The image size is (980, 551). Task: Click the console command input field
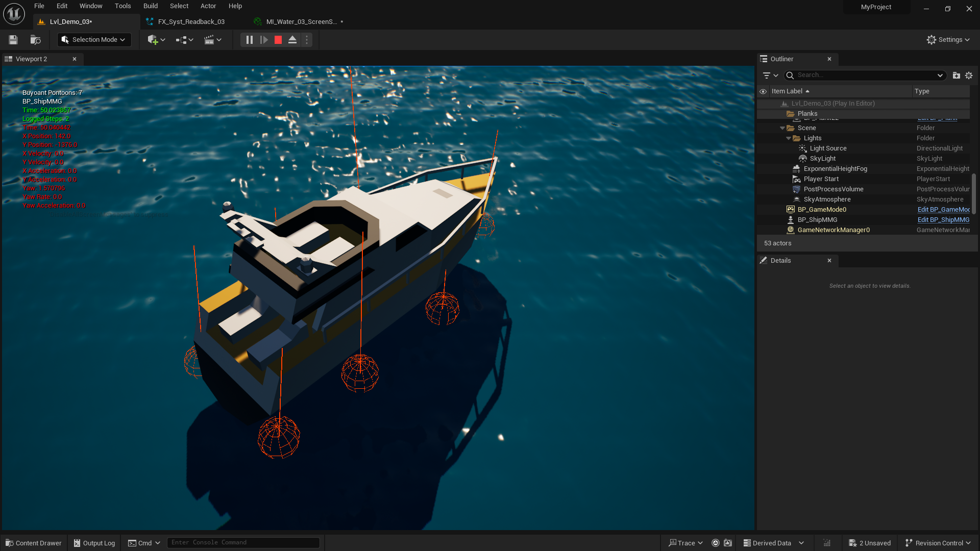[243, 542]
